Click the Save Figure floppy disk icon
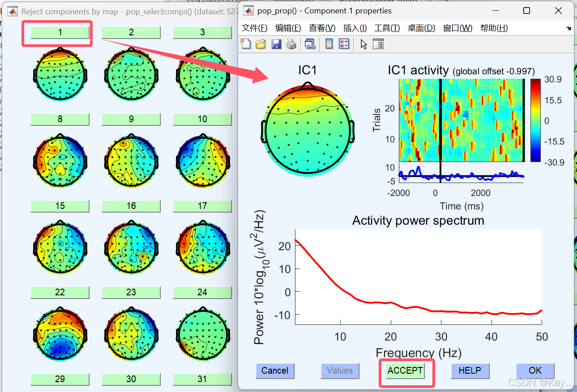The width and height of the screenshot is (577, 392). (276, 44)
